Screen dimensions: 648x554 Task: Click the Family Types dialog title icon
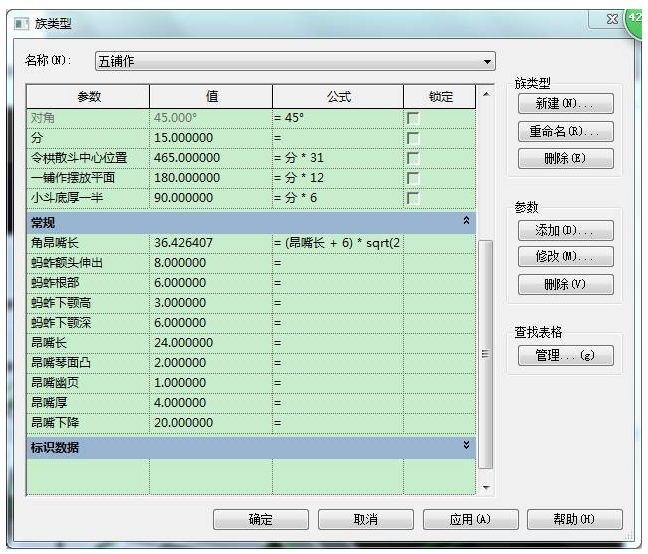(x=21, y=24)
